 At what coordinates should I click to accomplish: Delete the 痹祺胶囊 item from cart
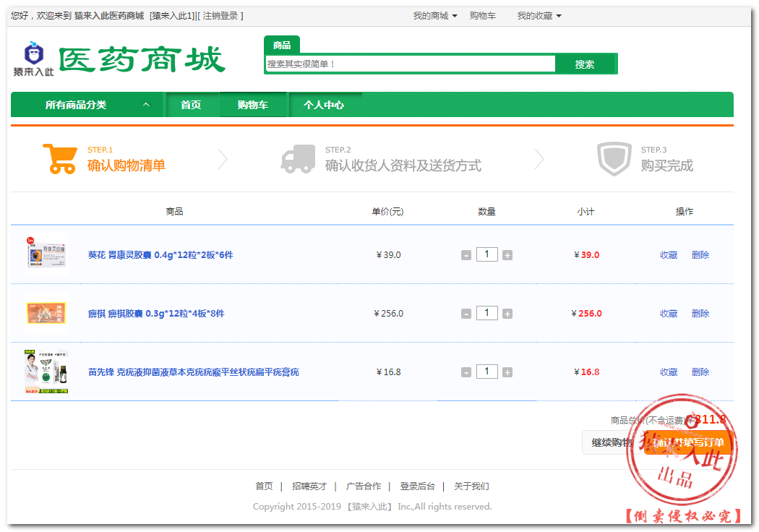click(x=700, y=314)
